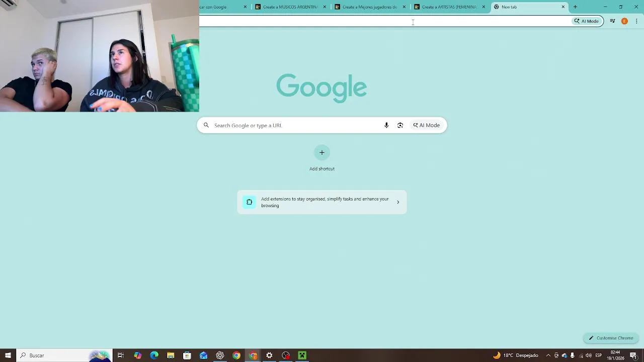Open the 'Add extensions to stay organised' card text

pos(325,202)
